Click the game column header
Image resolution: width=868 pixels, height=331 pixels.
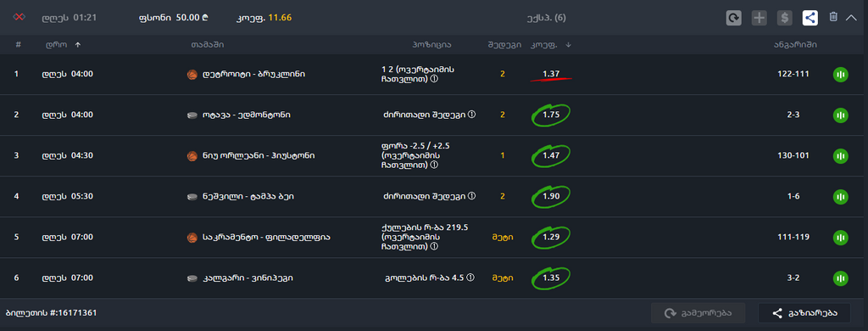point(208,45)
